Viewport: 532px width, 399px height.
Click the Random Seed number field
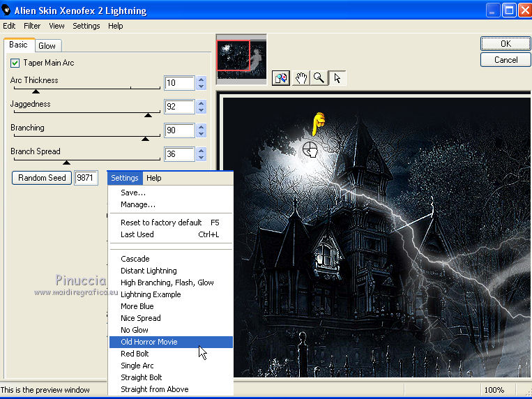point(86,178)
